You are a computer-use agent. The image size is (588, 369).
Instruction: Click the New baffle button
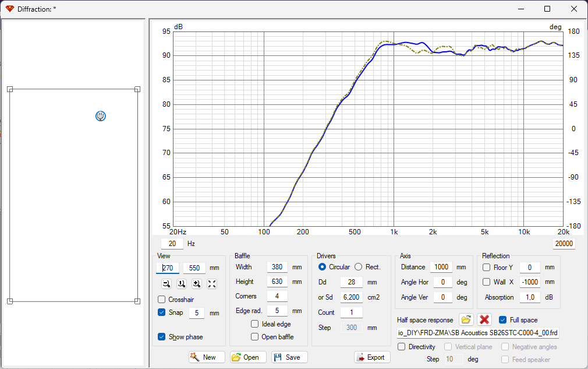point(207,357)
